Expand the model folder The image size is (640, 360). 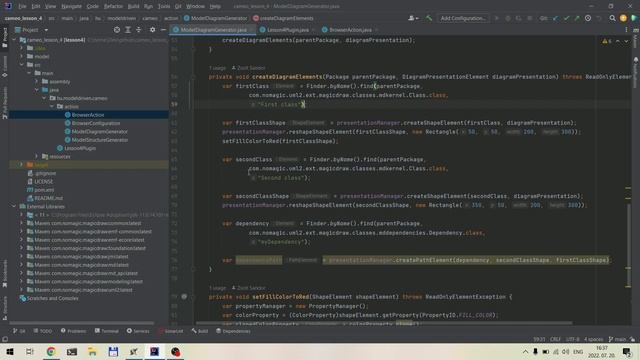click(22, 56)
